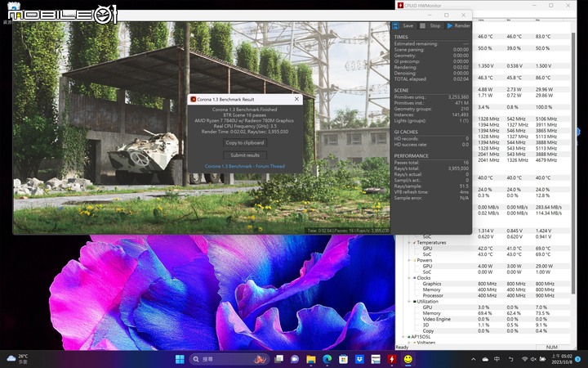Click the HWMonitor title bar app icon

pyautogui.click(x=400, y=5)
